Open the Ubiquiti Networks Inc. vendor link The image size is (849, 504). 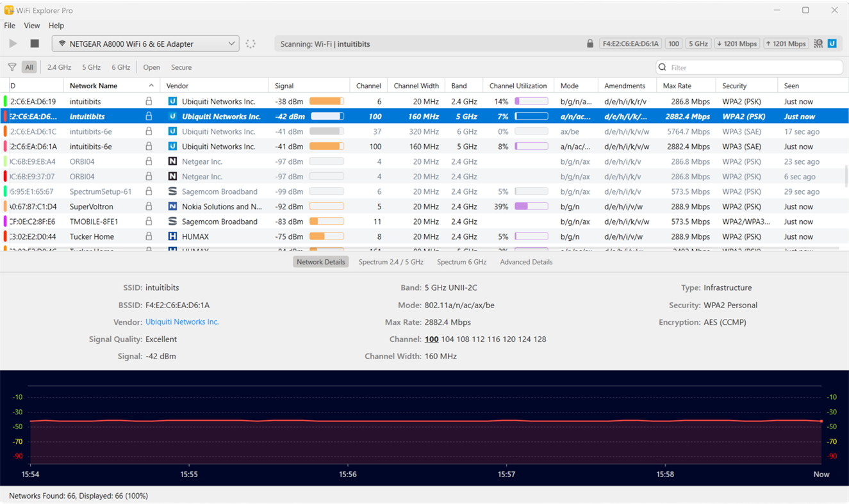182,321
